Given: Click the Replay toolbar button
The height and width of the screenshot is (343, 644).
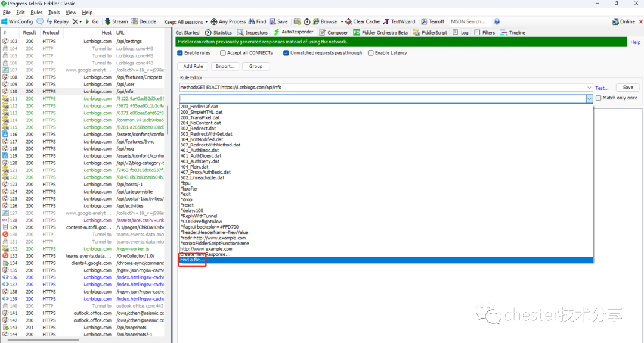Looking at the screenshot, I should [x=57, y=22].
